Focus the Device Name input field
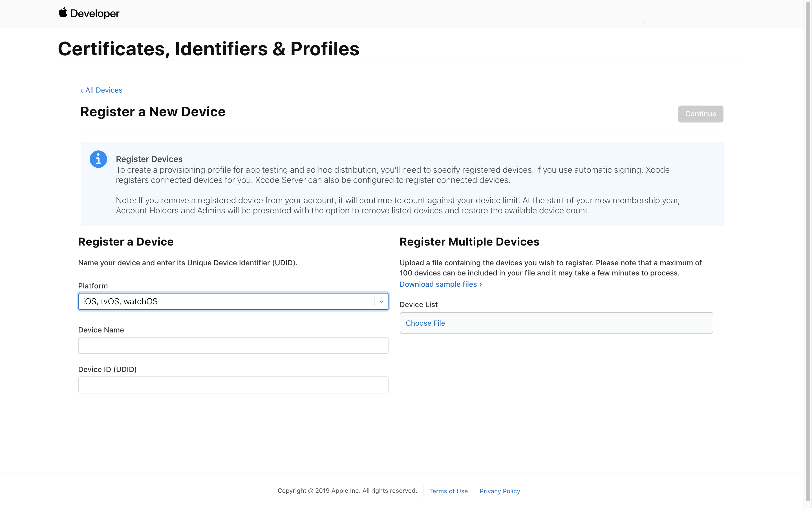812x508 pixels. pos(233,345)
